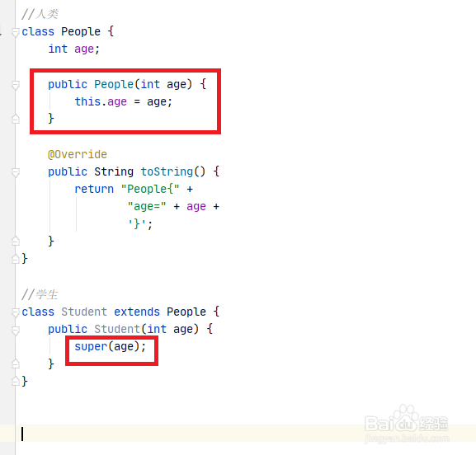This screenshot has width=476, height=455.
Task: Click the extends keyword in Student declaration
Action: point(137,312)
